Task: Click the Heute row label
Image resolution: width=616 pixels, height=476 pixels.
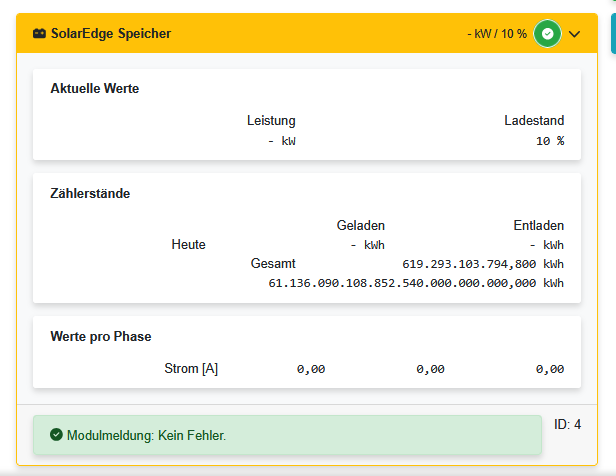Action: (x=188, y=244)
